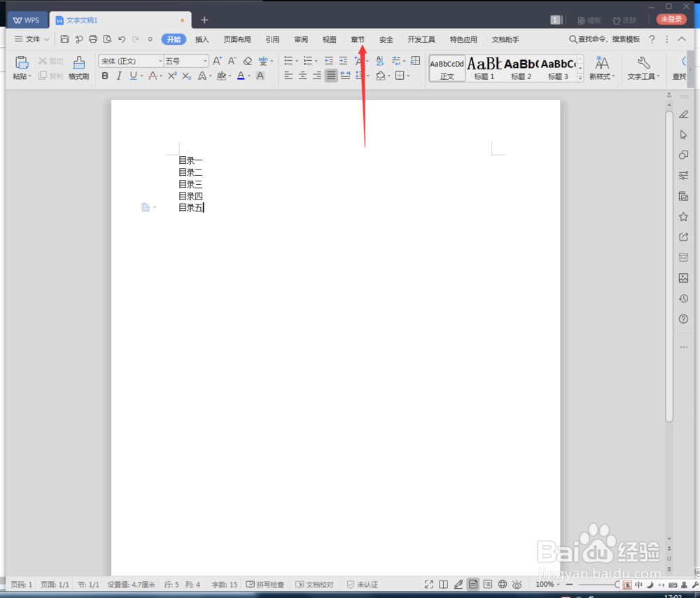Expand bullet list dropdown arrow
This screenshot has height=598, width=700.
pos(297,61)
